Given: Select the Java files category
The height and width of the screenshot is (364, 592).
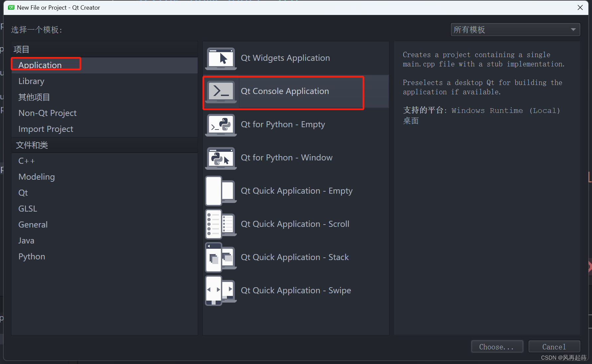Looking at the screenshot, I should 105,240.
